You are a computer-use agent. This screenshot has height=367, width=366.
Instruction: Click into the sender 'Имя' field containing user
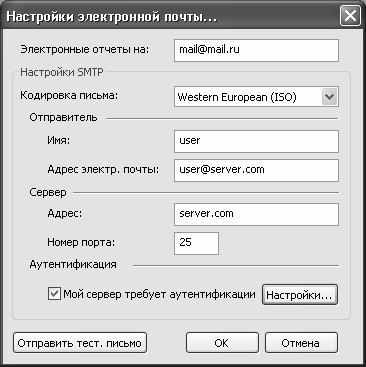[x=256, y=141]
